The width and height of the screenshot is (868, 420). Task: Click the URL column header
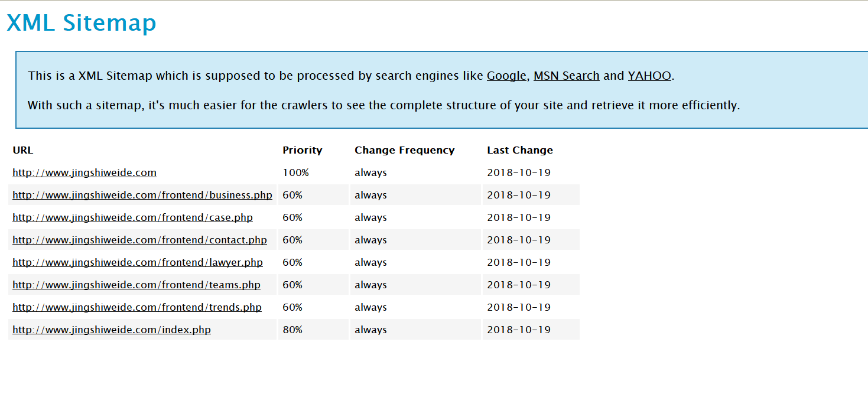23,151
